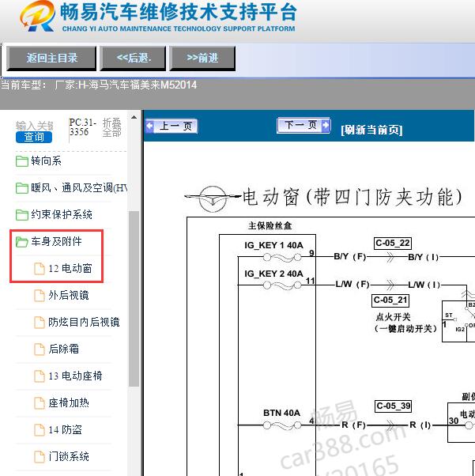The height and width of the screenshot is (476, 475).
Task: Click the IG_KEY 2 40A fuse label
Action: tap(273, 274)
